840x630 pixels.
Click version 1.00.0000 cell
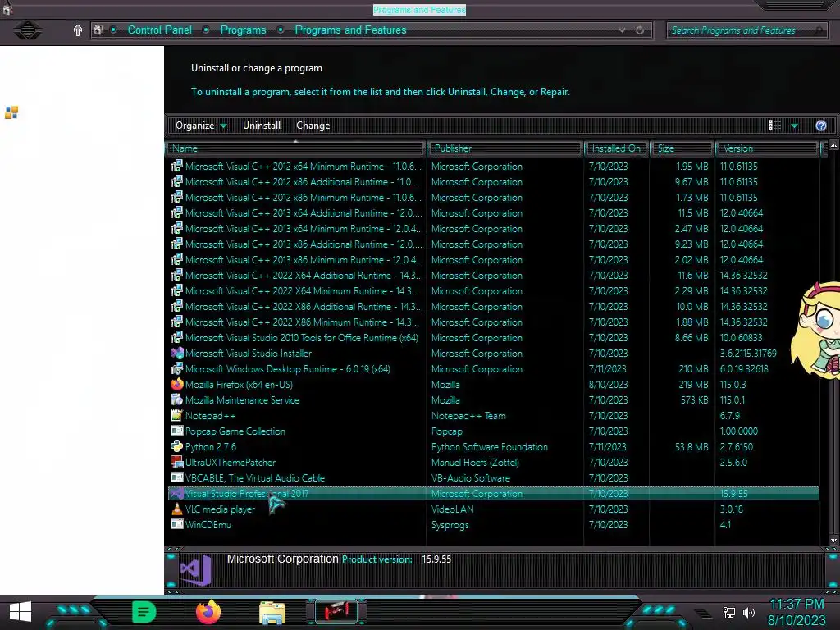(x=739, y=431)
